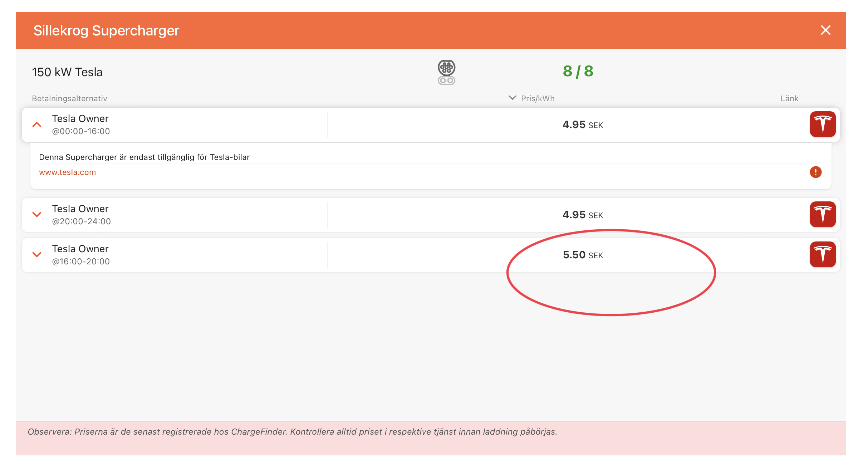Expand the Tesla Owner 20:00-24:00 row
868x474 pixels.
tap(37, 215)
